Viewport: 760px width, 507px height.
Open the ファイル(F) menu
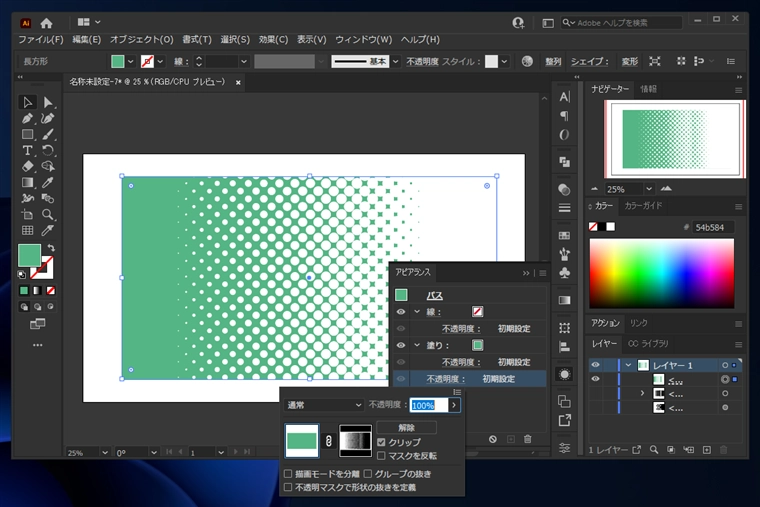41,40
